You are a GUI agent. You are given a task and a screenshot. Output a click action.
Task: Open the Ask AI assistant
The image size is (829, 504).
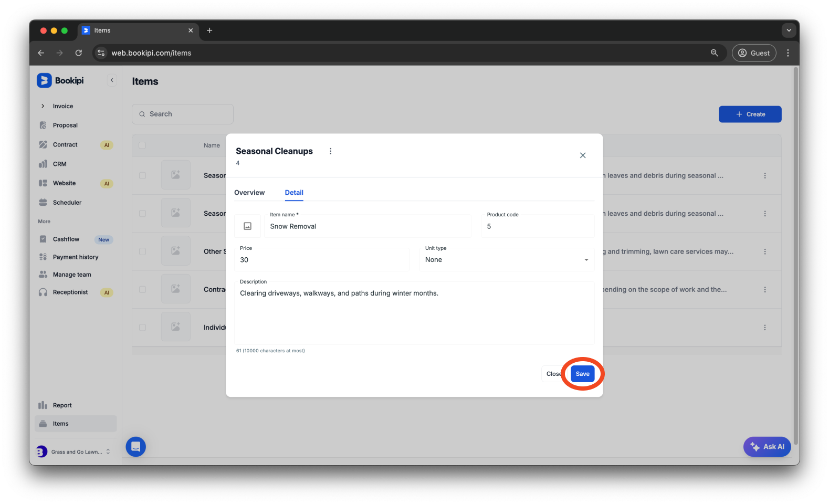point(767,447)
